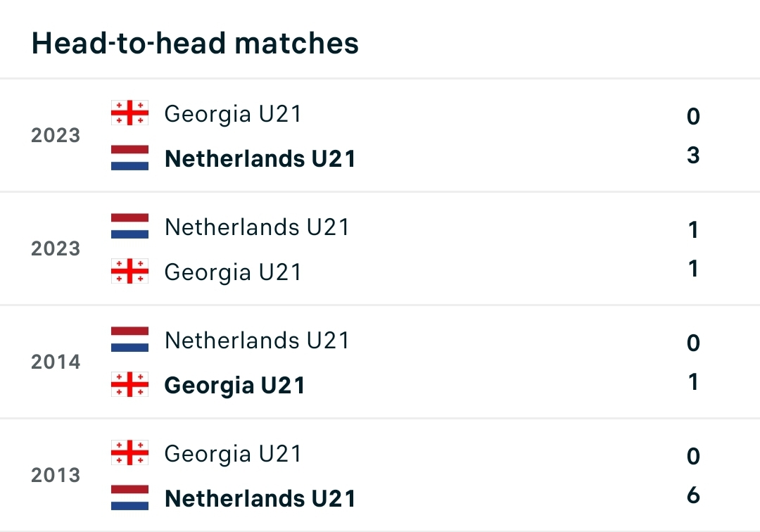Screen dimensions: 760x532
Task: Click the Netherlands score of 6
Action: (x=693, y=495)
